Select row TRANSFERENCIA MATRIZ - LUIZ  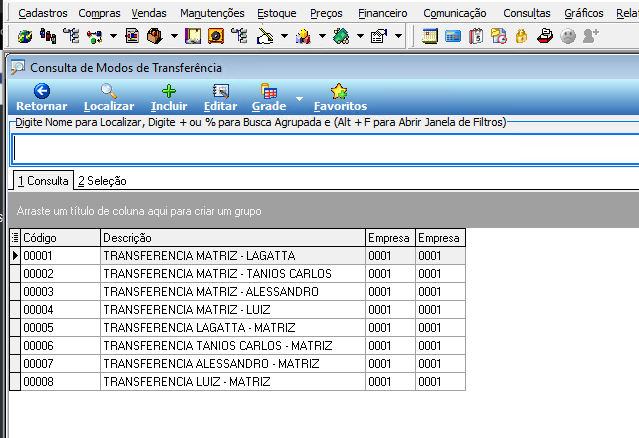[x=237, y=310]
